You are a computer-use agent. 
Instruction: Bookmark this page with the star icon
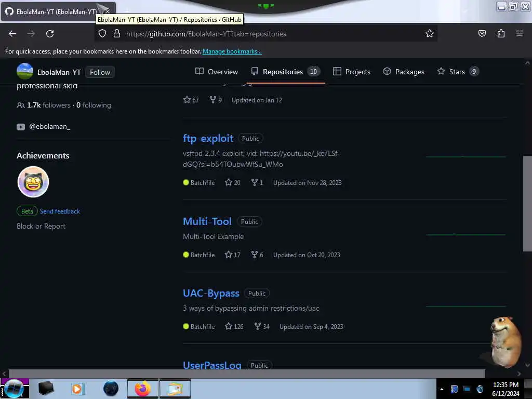[x=430, y=33]
